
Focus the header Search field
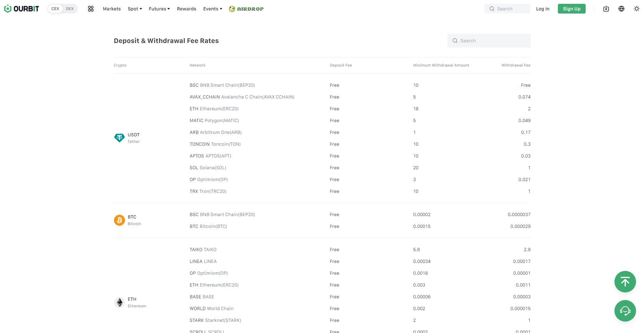507,9
